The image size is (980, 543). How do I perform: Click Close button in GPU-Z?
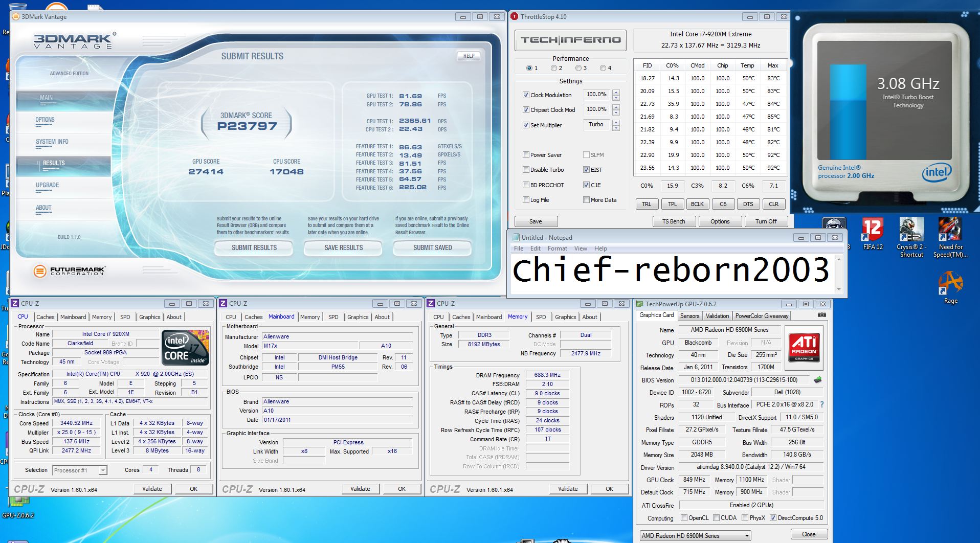[809, 534]
